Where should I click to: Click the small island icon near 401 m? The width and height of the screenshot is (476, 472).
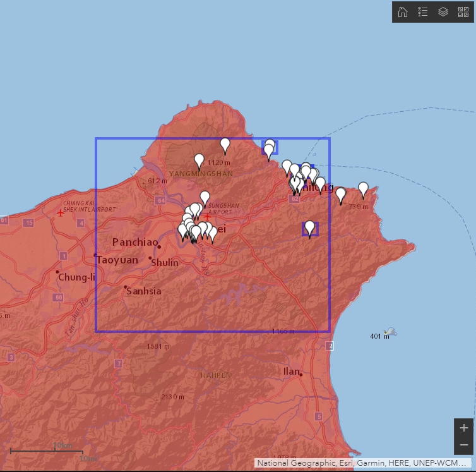pyautogui.click(x=390, y=332)
